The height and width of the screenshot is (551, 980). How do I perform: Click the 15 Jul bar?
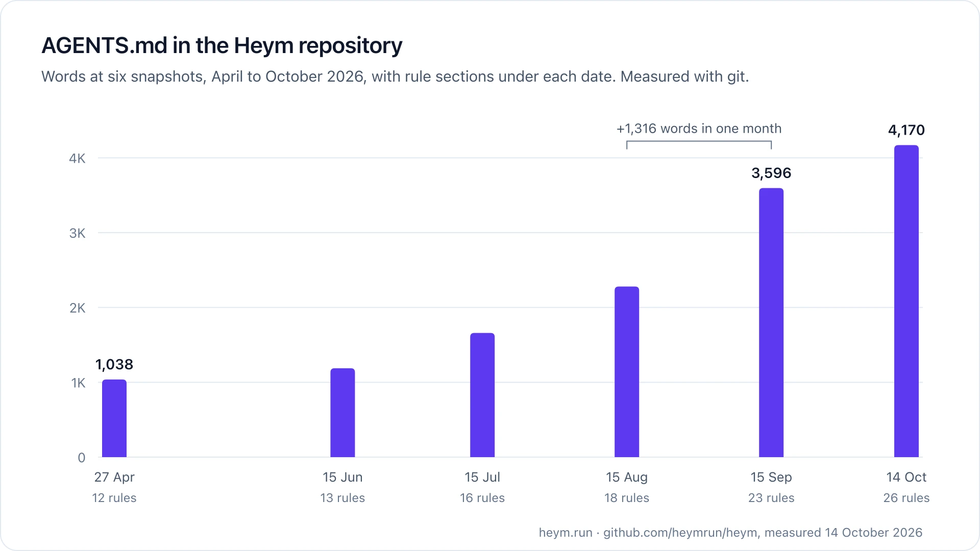[482, 395]
